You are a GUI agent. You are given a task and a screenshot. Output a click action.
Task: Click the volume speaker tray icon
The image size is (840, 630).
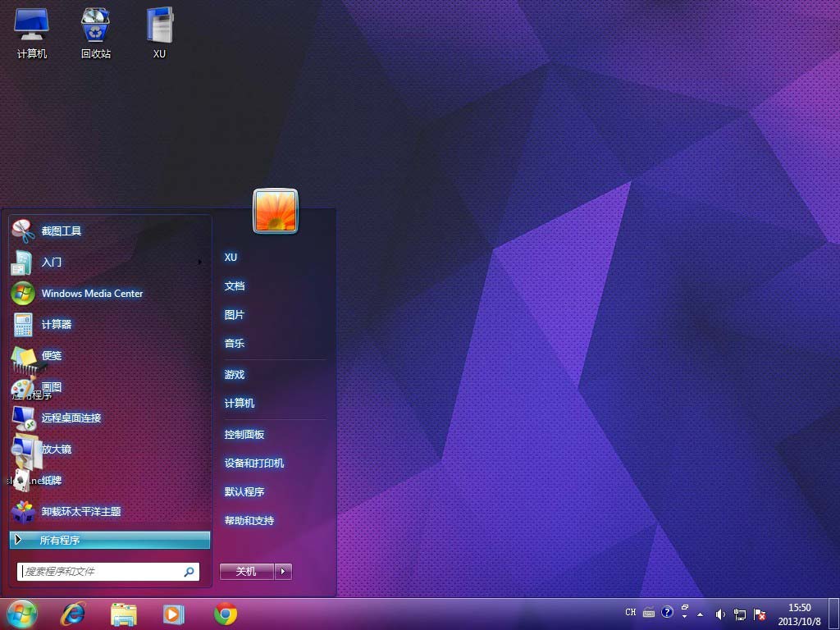[x=720, y=614]
